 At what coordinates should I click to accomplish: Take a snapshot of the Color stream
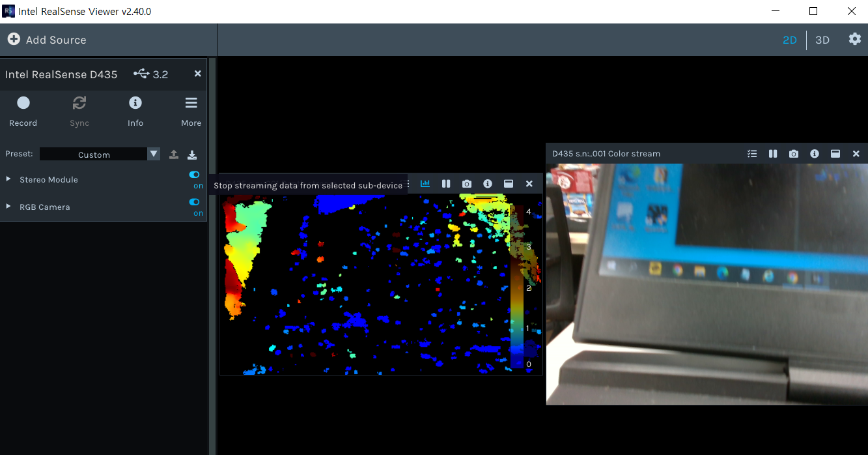[x=794, y=154]
